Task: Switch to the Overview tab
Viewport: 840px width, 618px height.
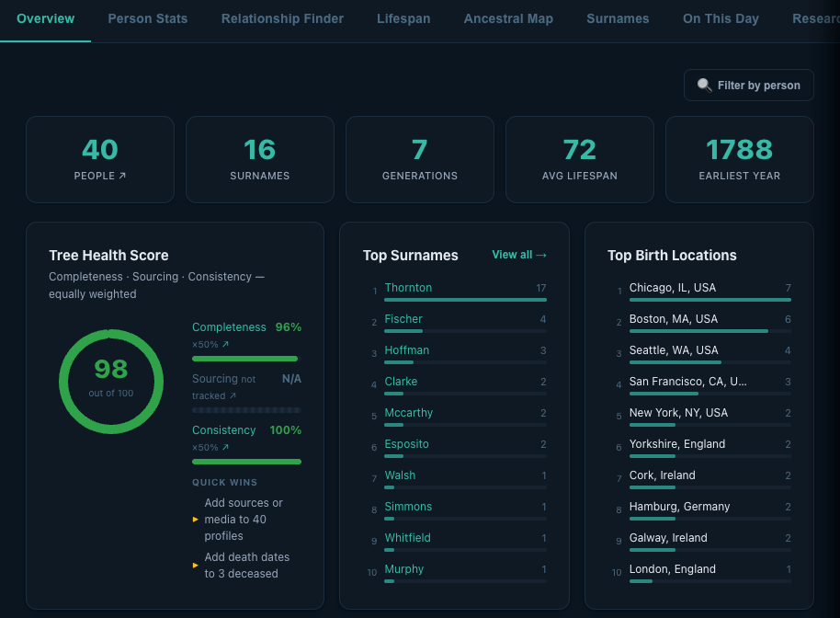Action: tap(46, 18)
